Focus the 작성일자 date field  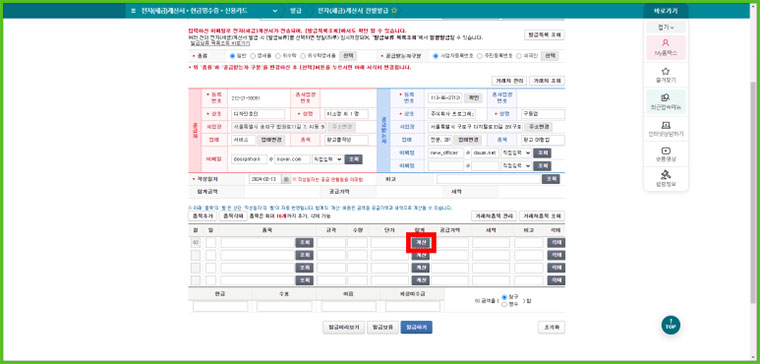(x=265, y=179)
